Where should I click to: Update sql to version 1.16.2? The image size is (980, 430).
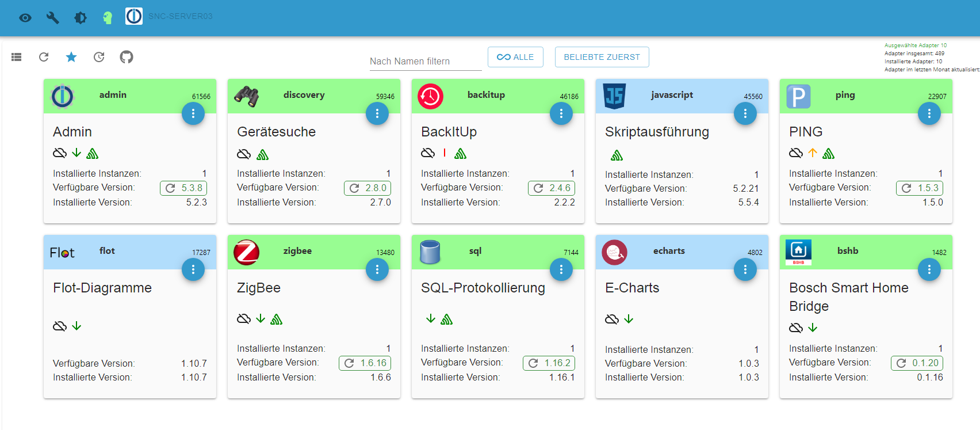549,363
